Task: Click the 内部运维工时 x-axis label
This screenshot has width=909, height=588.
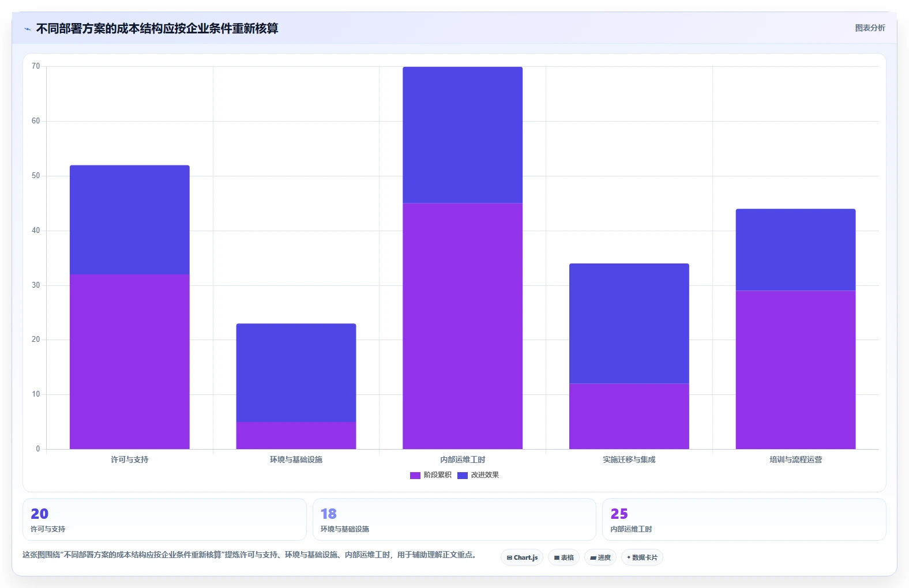Action: [463, 459]
